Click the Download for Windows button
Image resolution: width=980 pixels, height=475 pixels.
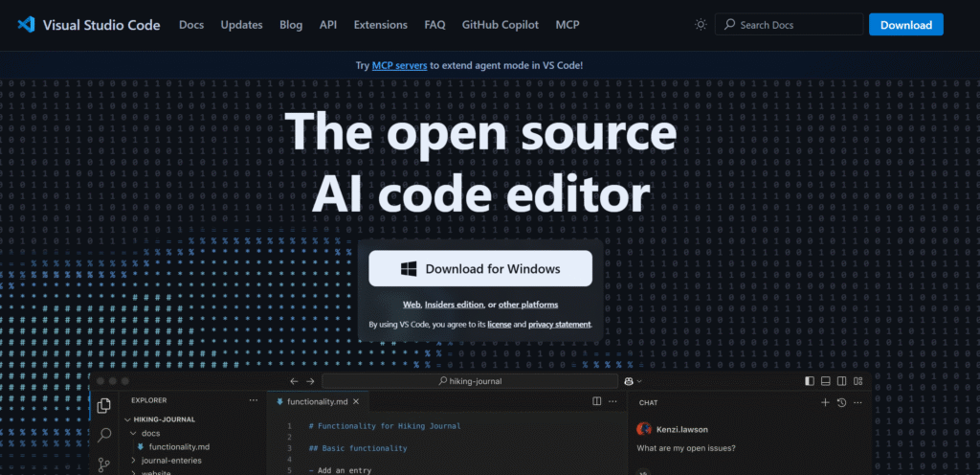[480, 269]
